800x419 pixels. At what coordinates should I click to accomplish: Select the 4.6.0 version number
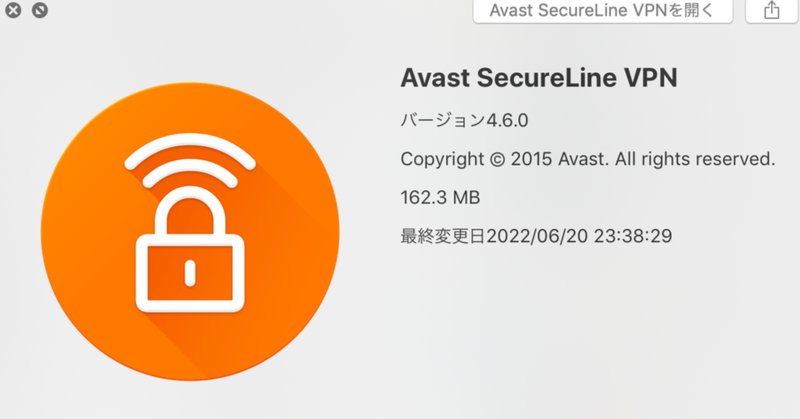506,121
